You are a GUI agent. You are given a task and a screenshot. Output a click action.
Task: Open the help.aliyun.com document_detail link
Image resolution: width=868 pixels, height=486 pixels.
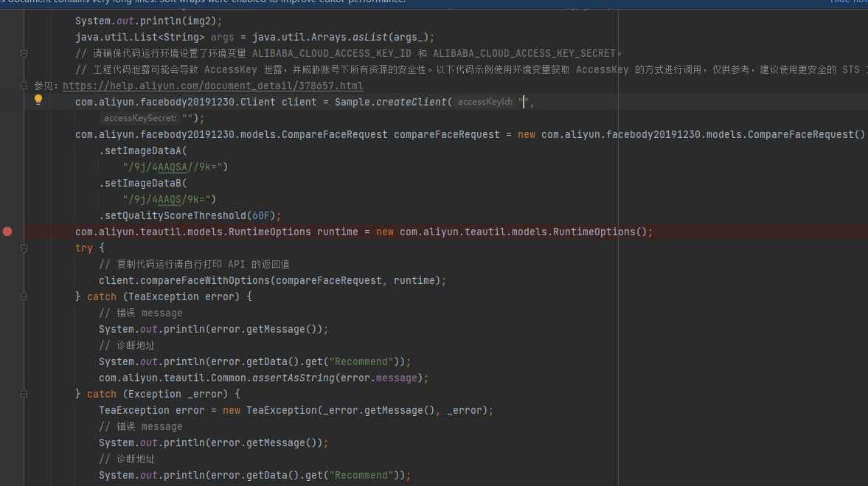[213, 86]
